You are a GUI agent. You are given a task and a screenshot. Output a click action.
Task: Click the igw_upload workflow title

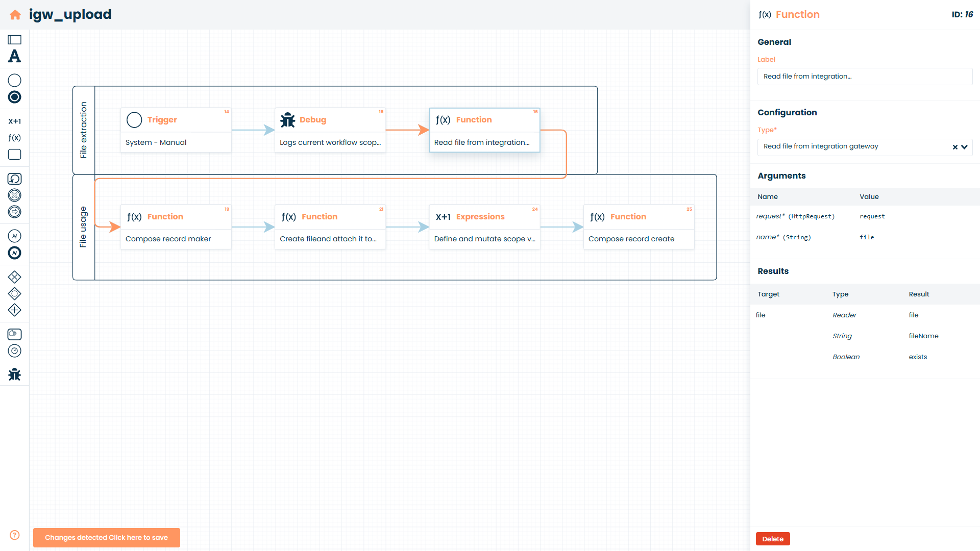(70, 14)
